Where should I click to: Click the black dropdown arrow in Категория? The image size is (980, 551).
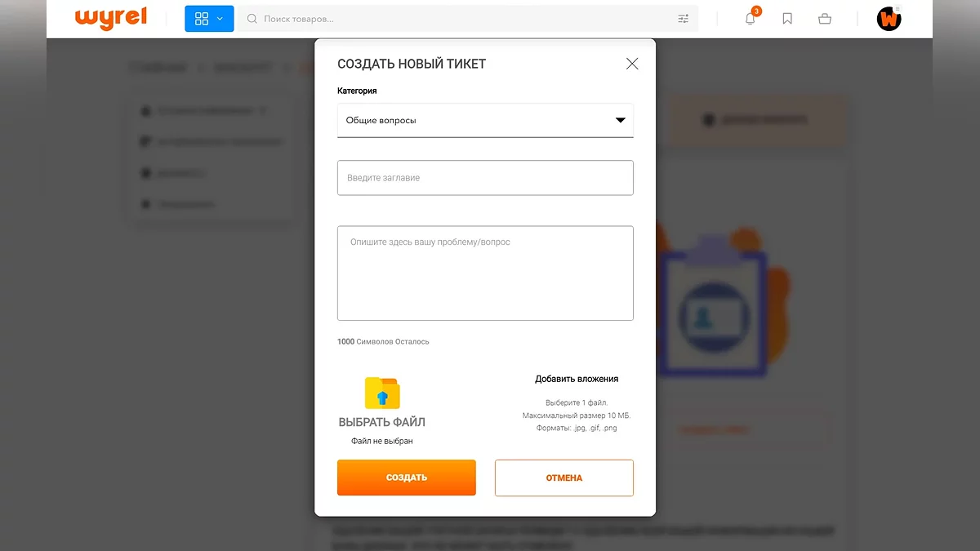coord(620,120)
